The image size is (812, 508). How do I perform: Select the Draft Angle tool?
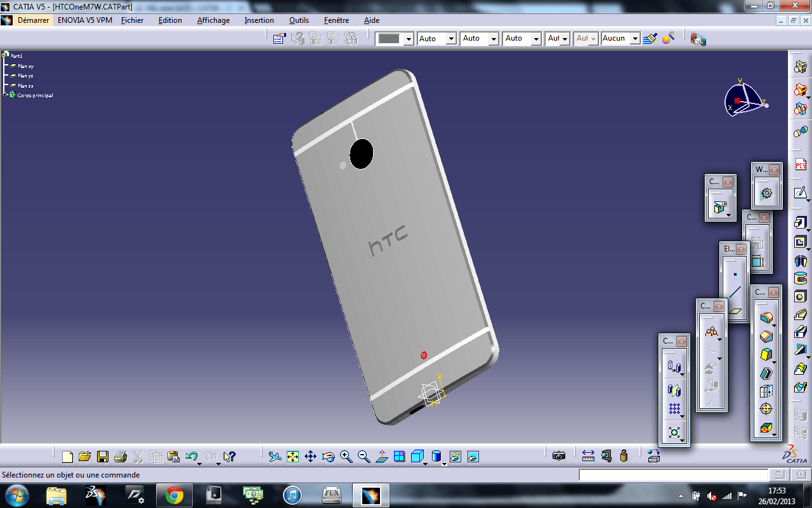[766, 355]
